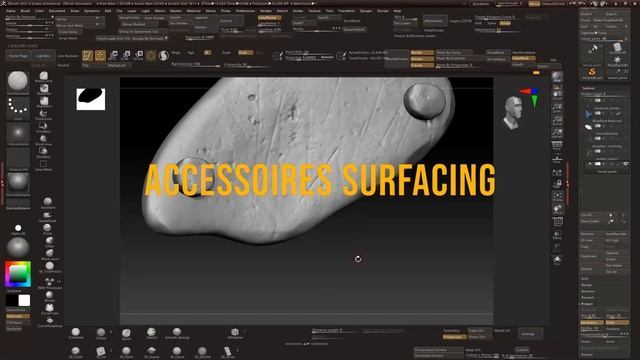Click the GrowMask button
This screenshot has width=640, height=360.
click(x=497, y=53)
